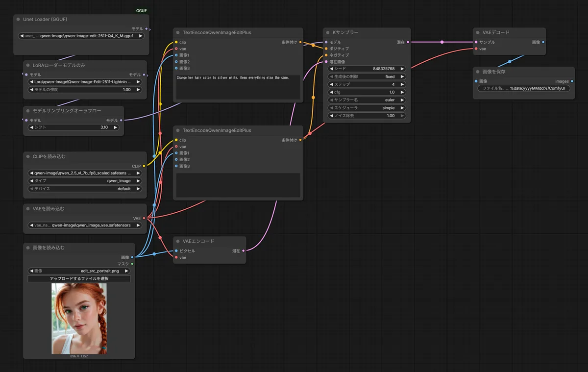The height and width of the screenshot is (372, 588).
Task: Click the right arrow on the デバイス default row
Action: [x=138, y=189]
